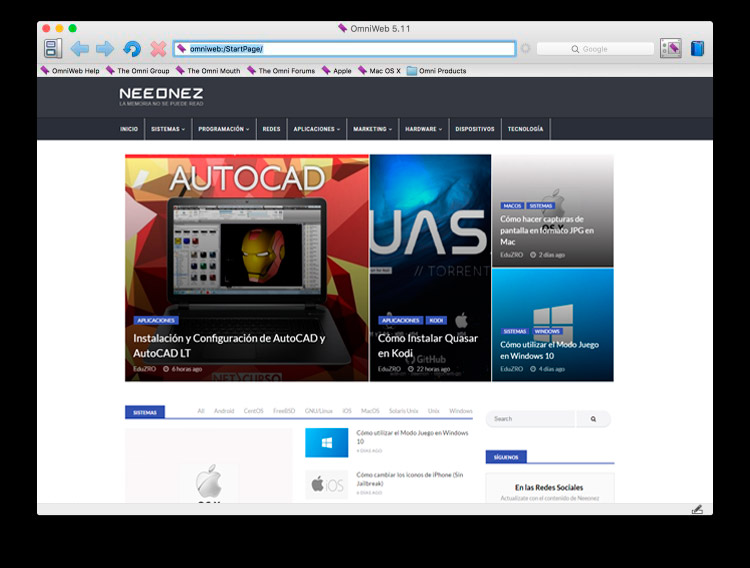Focus the website Search box
Image resolution: width=750 pixels, height=568 pixels.
tap(530, 419)
